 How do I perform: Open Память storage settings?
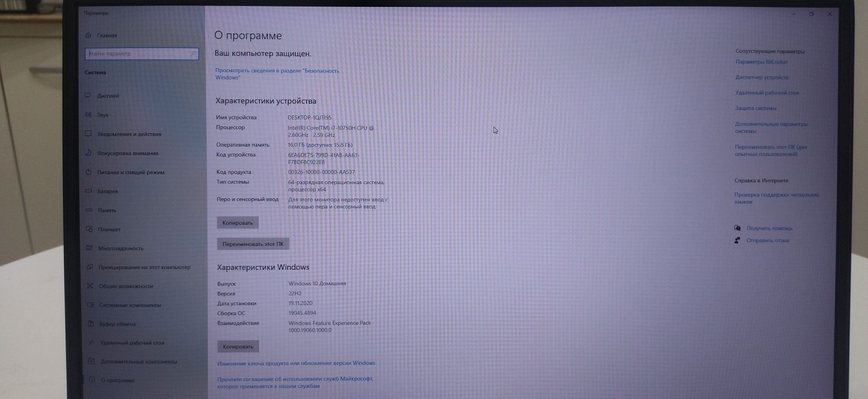click(x=107, y=210)
